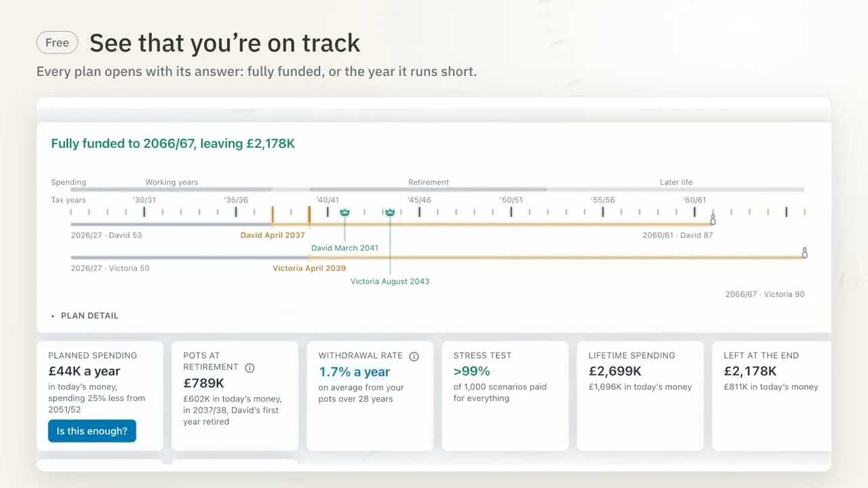
Task: Click the £44K a year planned spending value
Action: pyautogui.click(x=84, y=371)
